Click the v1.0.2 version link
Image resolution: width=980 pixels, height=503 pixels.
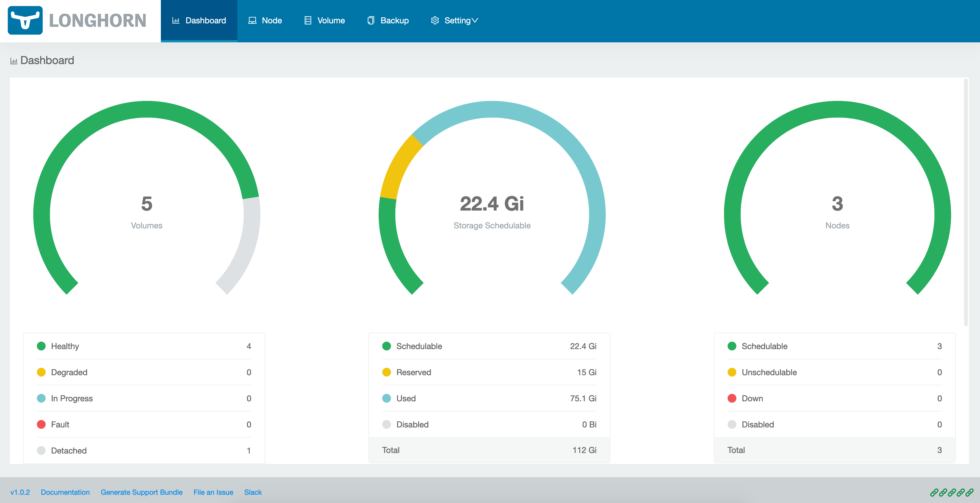tap(20, 492)
